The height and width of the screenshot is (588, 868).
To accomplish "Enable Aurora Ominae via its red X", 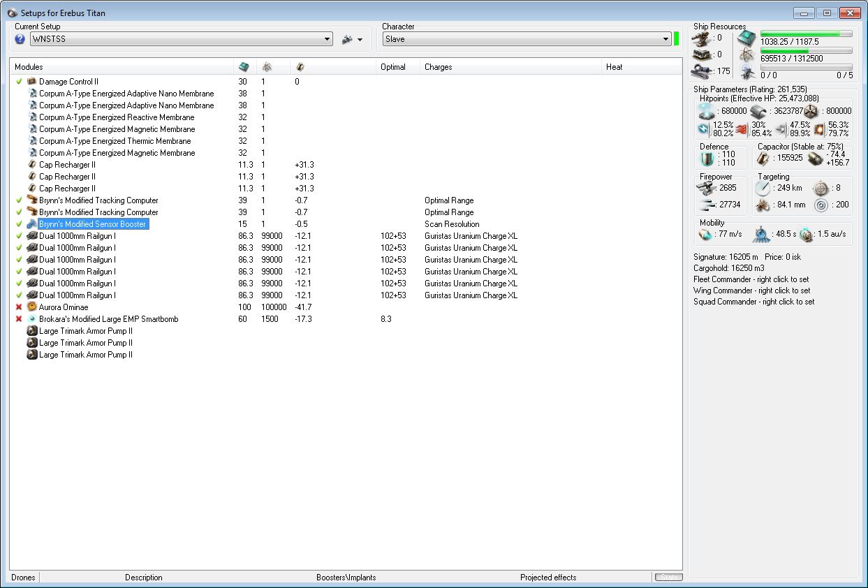I will pyautogui.click(x=19, y=307).
